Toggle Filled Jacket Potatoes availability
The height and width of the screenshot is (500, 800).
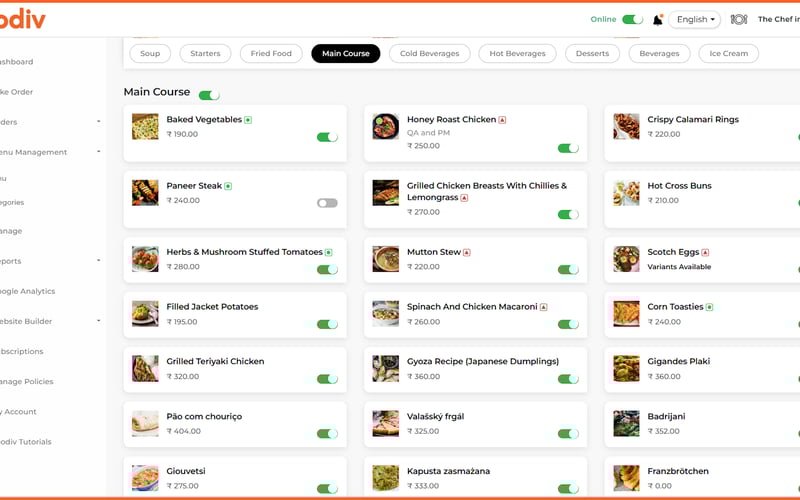(327, 324)
